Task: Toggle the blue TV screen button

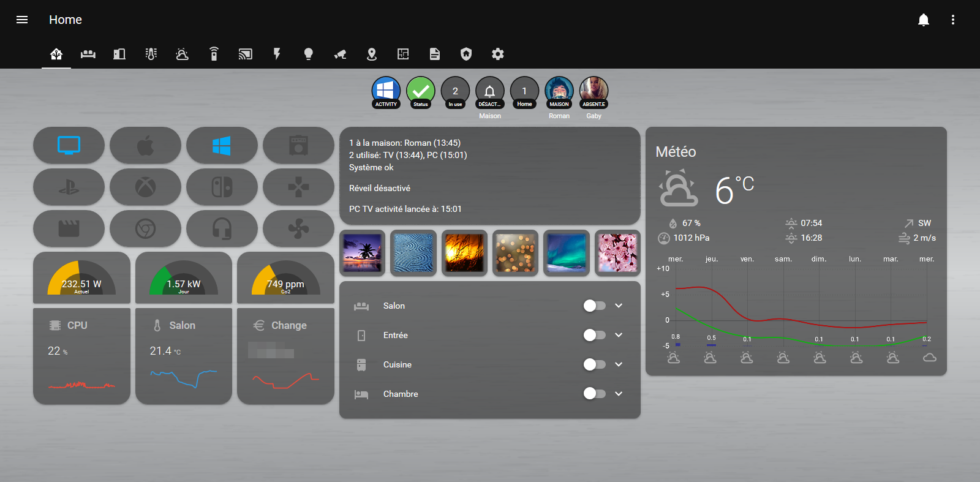Action: (69, 145)
